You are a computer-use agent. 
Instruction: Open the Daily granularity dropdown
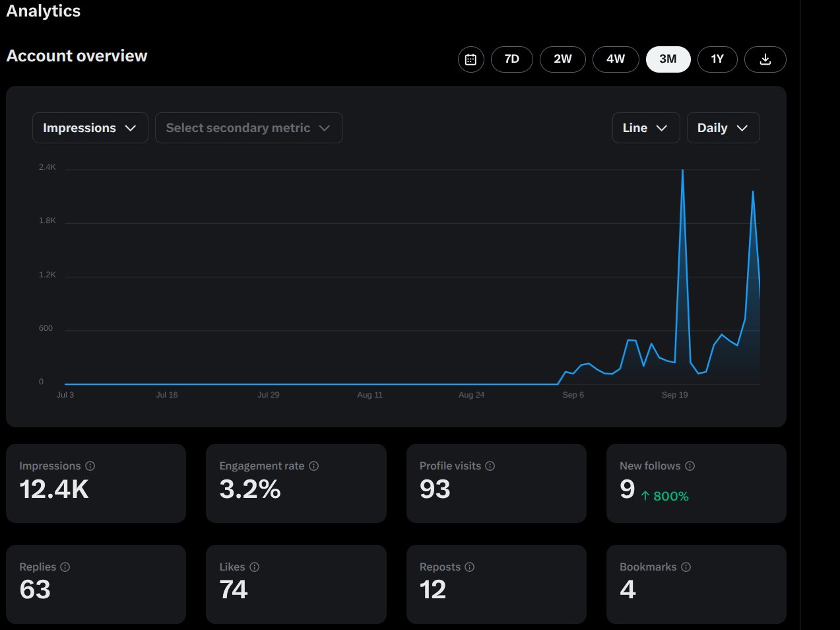coord(723,128)
